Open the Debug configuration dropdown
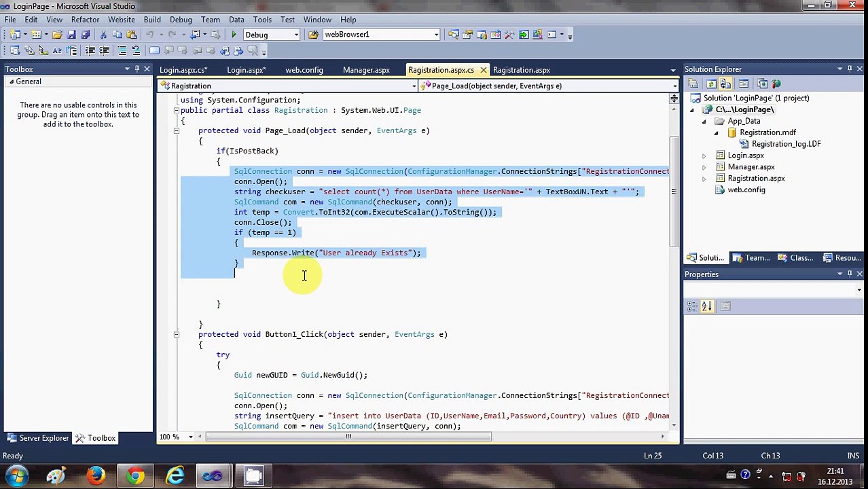This screenshot has width=868, height=489. (296, 35)
